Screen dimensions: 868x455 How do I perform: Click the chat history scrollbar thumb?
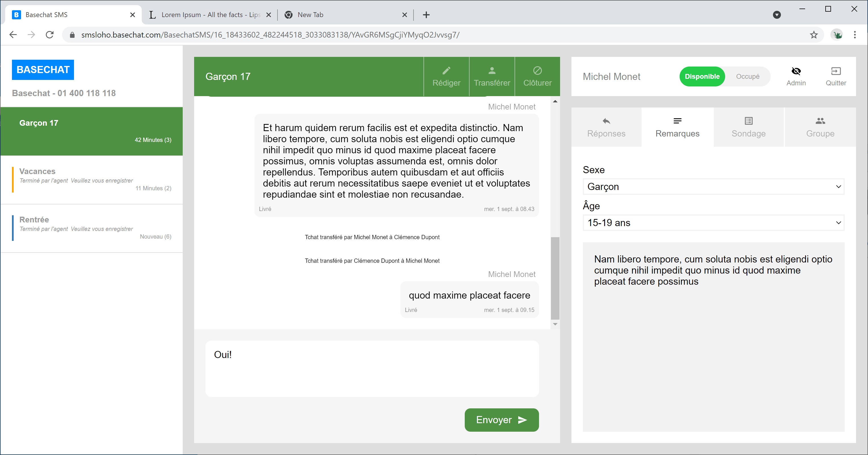point(555,278)
